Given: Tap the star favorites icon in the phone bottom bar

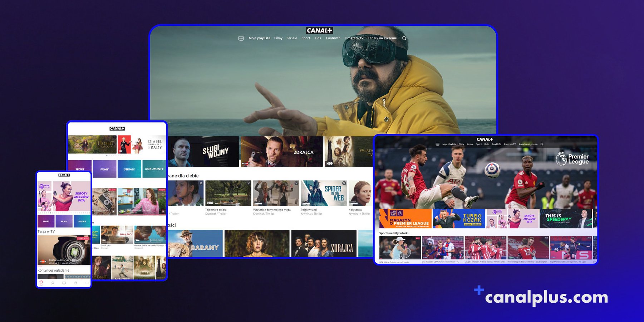Looking at the screenshot, I should [75, 283].
